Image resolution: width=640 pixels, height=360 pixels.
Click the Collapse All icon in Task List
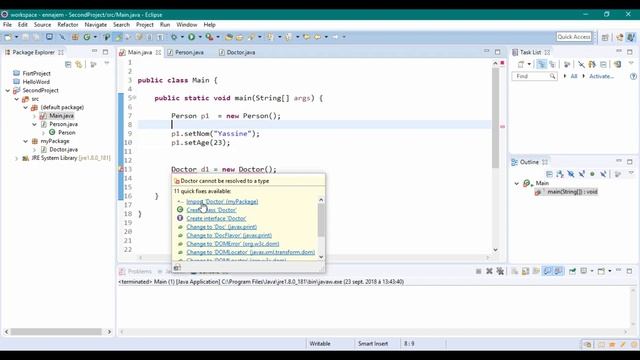click(603, 64)
